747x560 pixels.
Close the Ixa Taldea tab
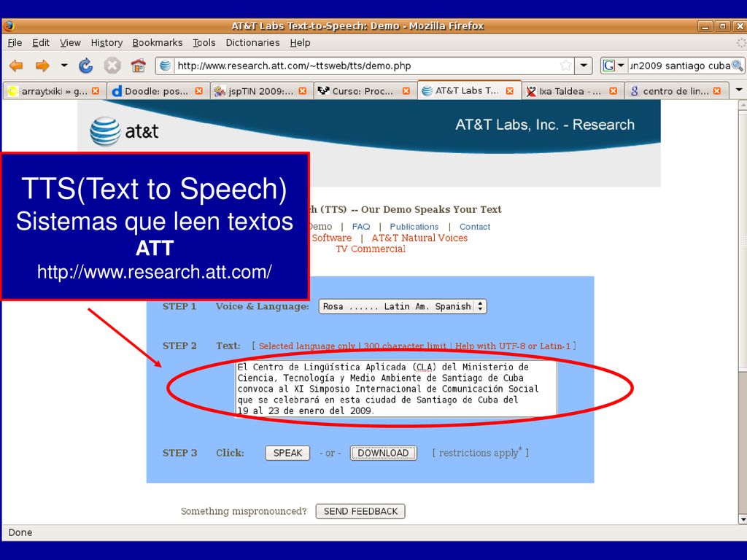point(613,90)
